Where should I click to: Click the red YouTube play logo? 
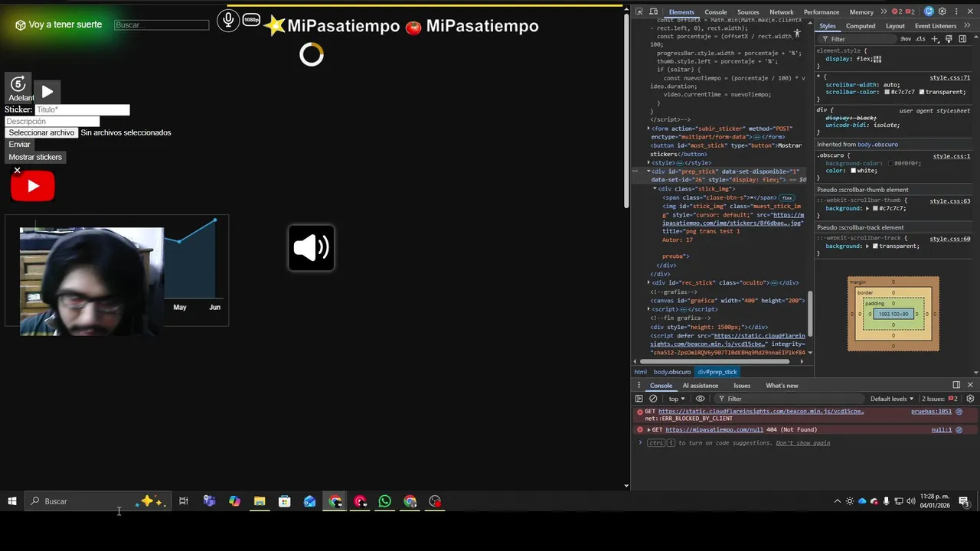pyautogui.click(x=33, y=186)
